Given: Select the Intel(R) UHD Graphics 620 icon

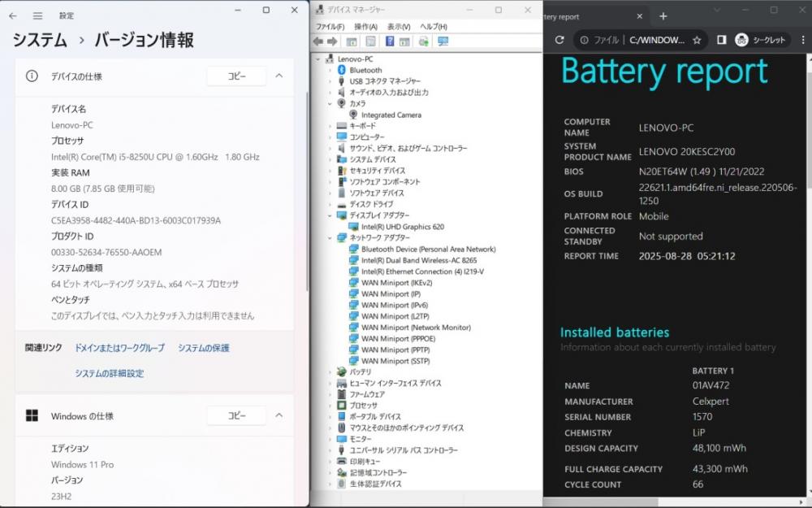Looking at the screenshot, I should 353,227.
